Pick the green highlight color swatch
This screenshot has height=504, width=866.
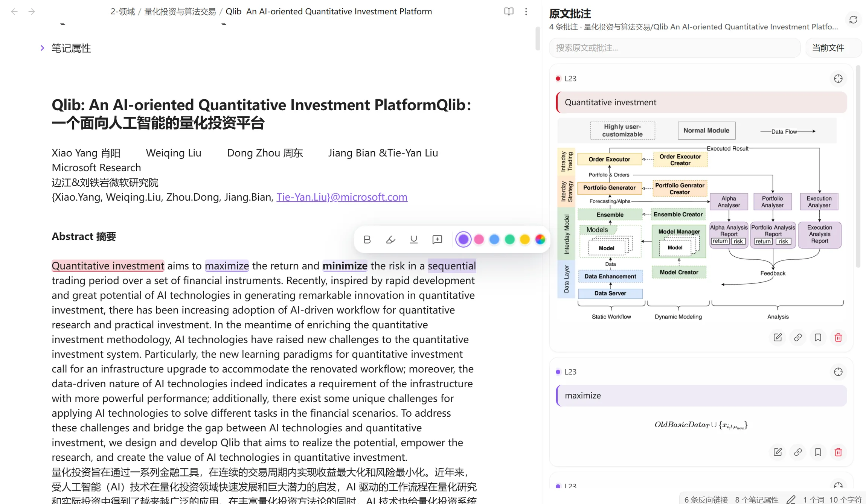(x=509, y=239)
